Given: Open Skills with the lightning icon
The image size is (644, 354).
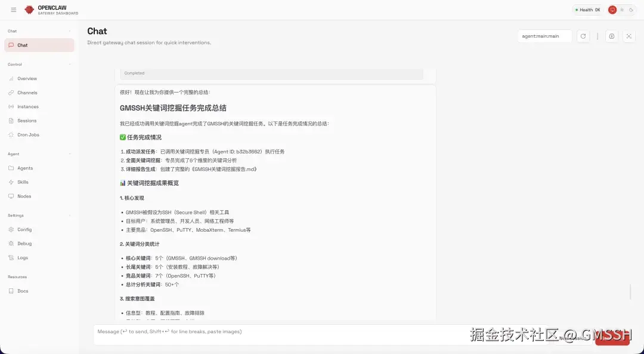Looking at the screenshot, I should [39, 182].
